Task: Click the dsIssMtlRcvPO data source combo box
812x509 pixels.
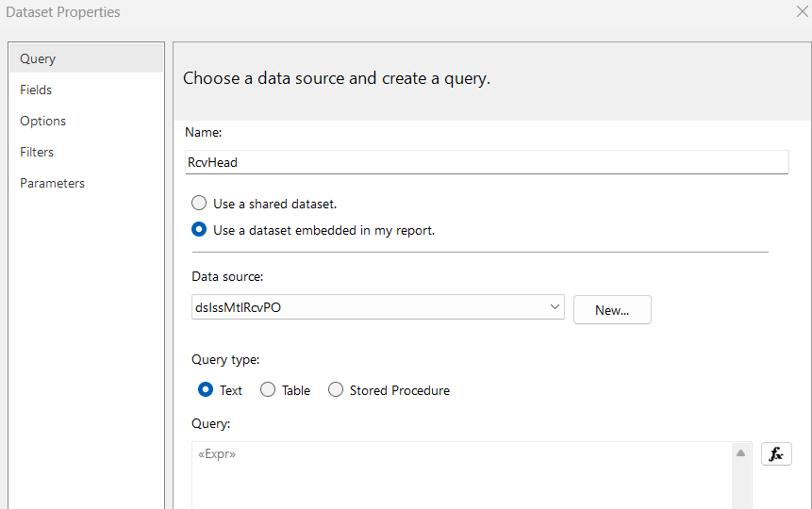Action: point(368,308)
